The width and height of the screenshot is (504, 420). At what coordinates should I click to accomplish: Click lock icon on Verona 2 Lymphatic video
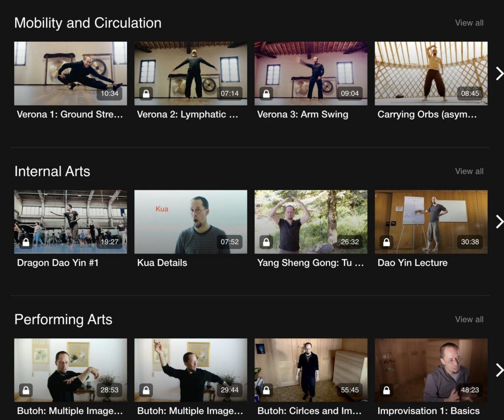coord(146,94)
